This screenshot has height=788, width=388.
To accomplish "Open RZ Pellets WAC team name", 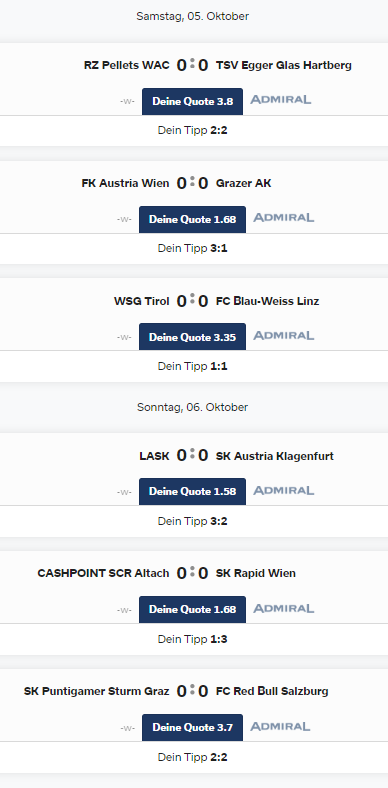I will pos(127,65).
